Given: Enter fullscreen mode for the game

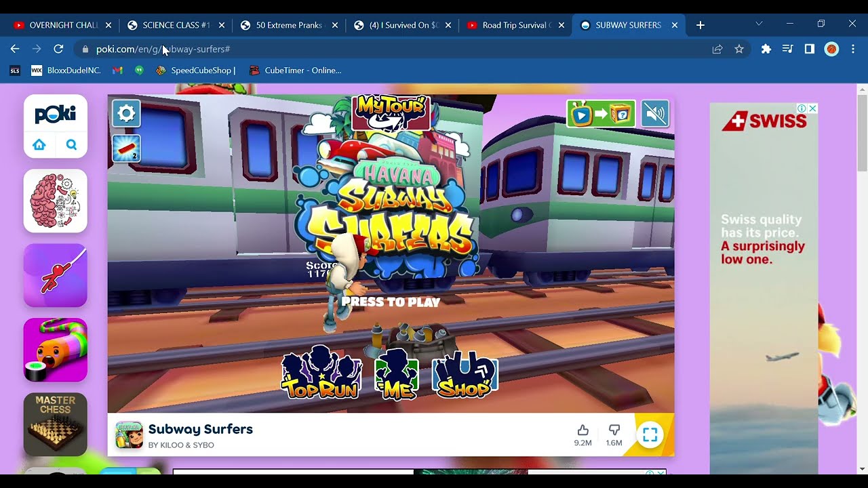Looking at the screenshot, I should click(650, 435).
